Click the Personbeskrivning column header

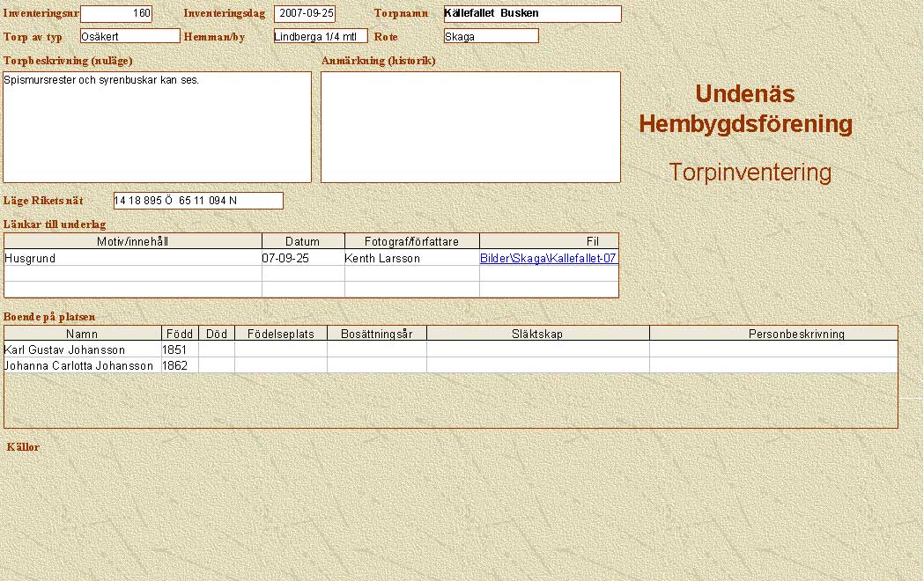coord(772,334)
